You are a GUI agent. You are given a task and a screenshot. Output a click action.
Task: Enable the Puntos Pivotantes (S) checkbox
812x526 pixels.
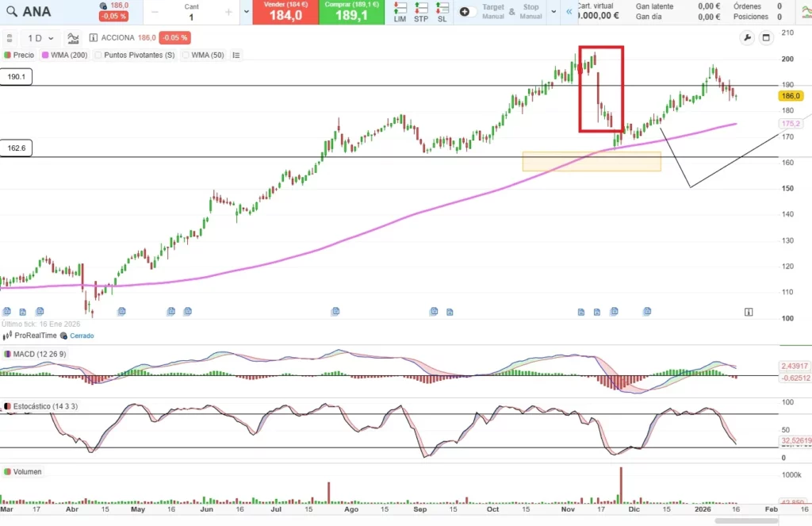(98, 56)
